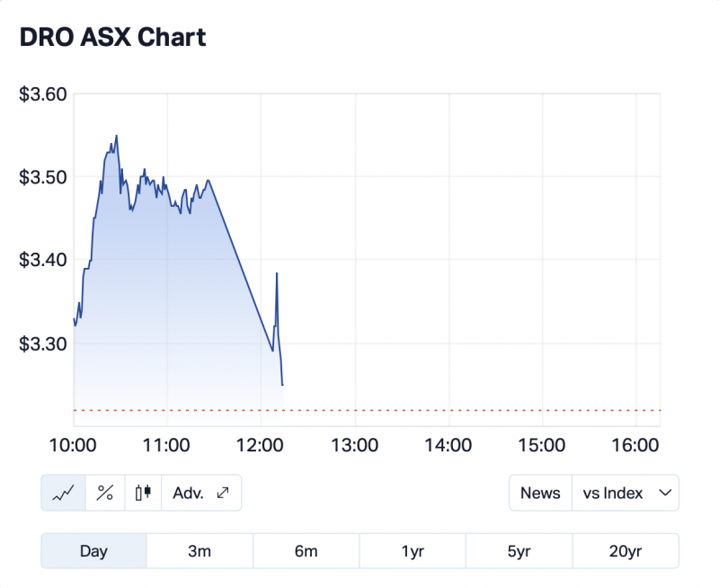Choose the 5yr time range
Viewport: 719px width, 588px height.
(x=519, y=551)
